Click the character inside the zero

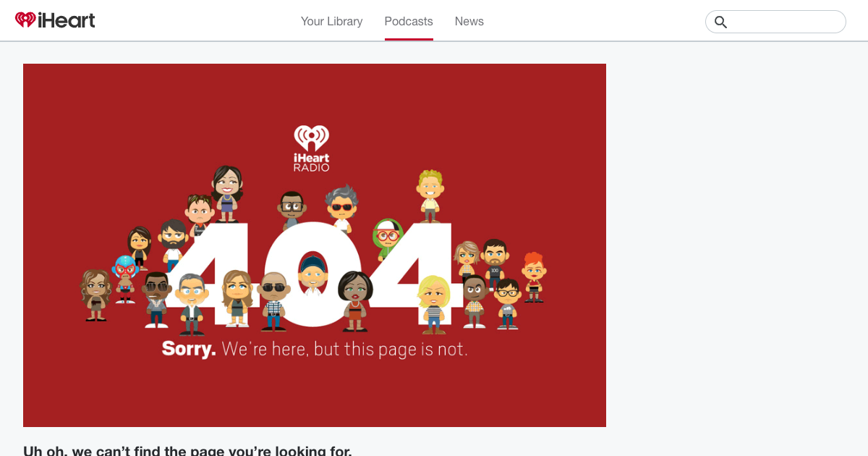[x=312, y=274]
